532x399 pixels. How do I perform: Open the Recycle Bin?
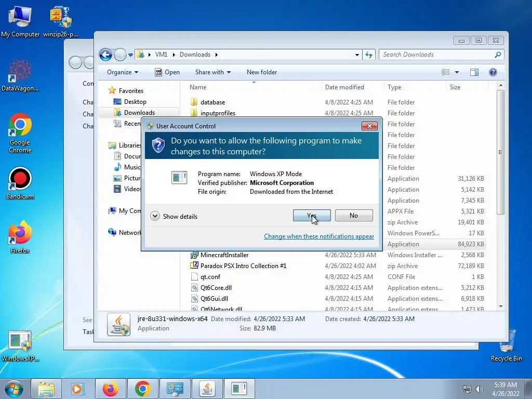click(x=506, y=345)
